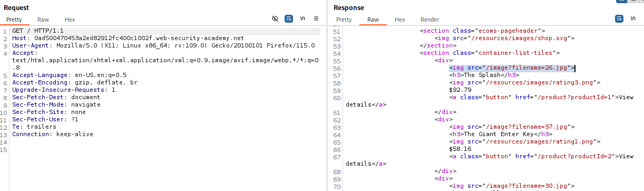
Task: Click the productId=1 button link line
Action: (541, 98)
